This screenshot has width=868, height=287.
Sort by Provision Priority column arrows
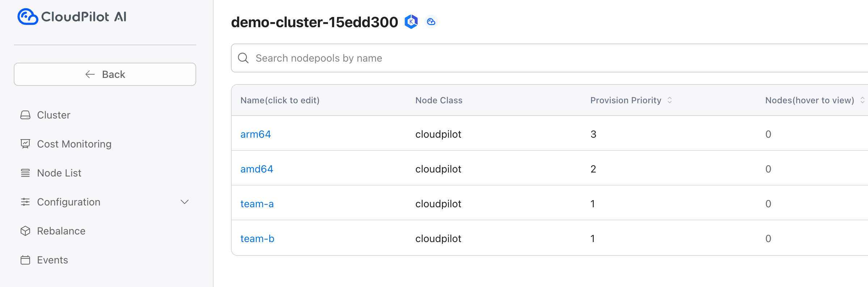pyautogui.click(x=670, y=100)
